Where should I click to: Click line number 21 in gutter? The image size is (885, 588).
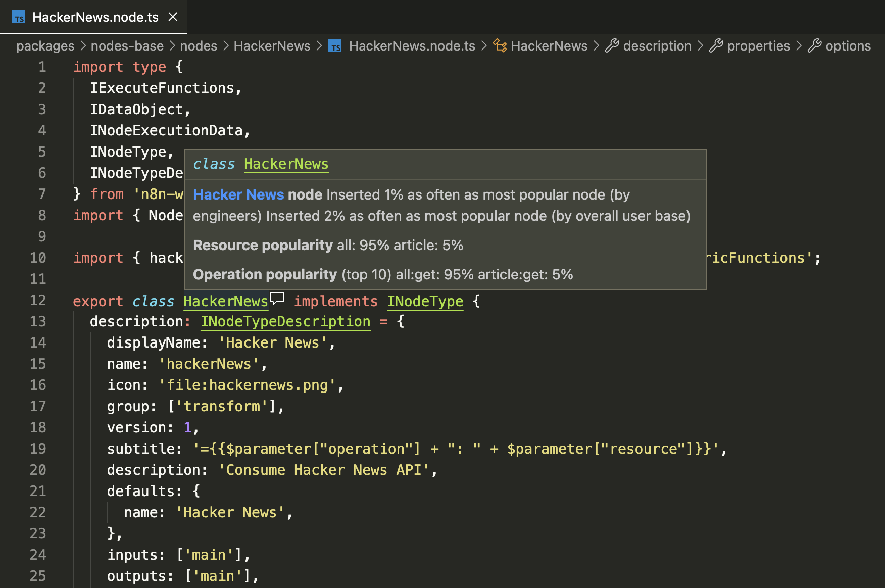pyautogui.click(x=38, y=491)
